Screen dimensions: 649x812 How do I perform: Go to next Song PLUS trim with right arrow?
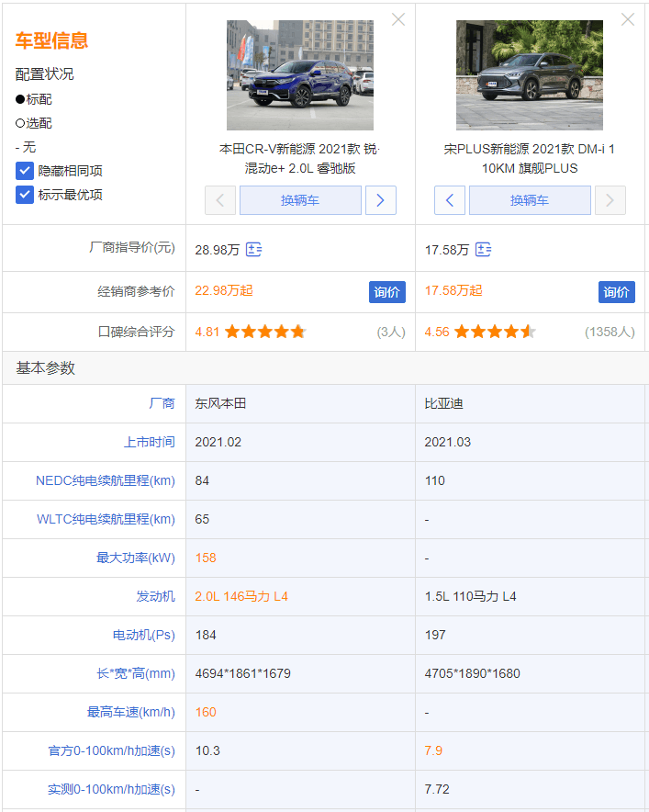pos(610,200)
